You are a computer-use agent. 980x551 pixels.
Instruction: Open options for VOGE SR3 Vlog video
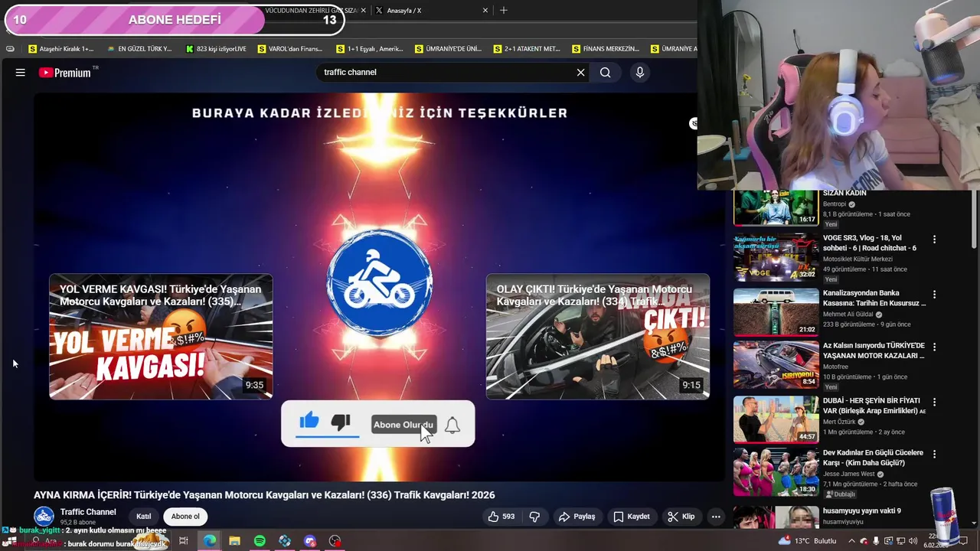click(x=934, y=240)
